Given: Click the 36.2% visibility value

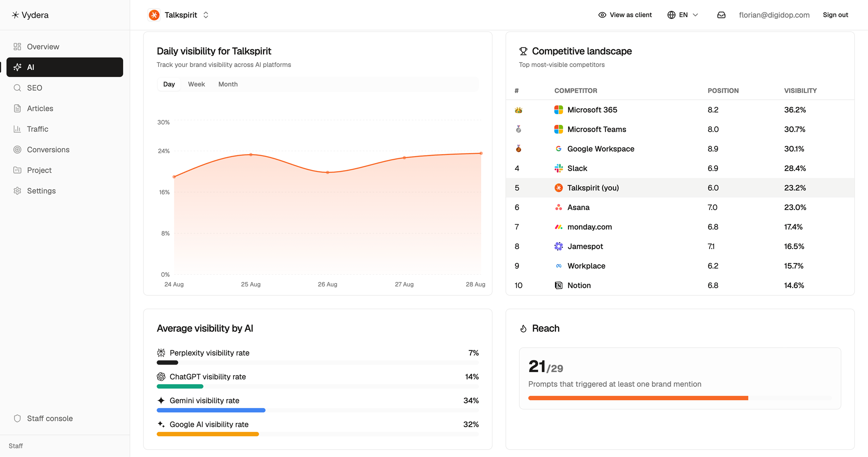Looking at the screenshot, I should click(795, 110).
